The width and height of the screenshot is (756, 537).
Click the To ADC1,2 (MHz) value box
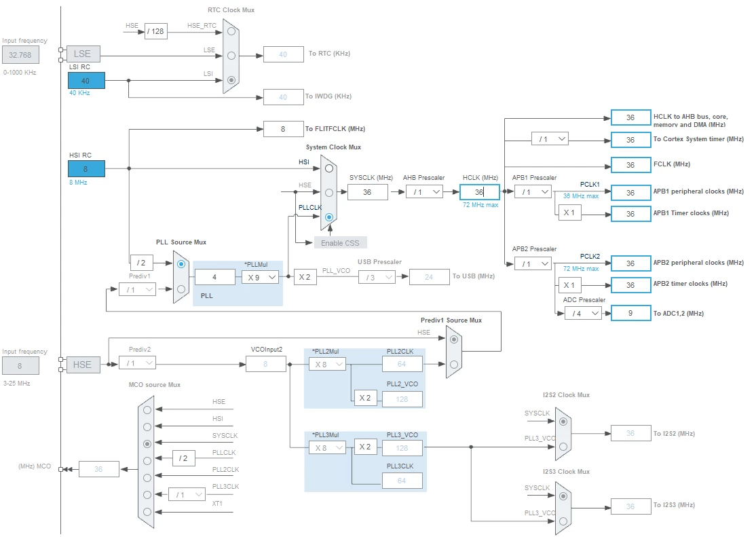pyautogui.click(x=630, y=313)
